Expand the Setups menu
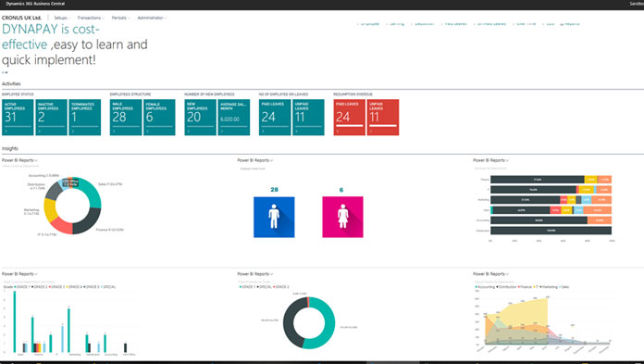 coord(62,19)
